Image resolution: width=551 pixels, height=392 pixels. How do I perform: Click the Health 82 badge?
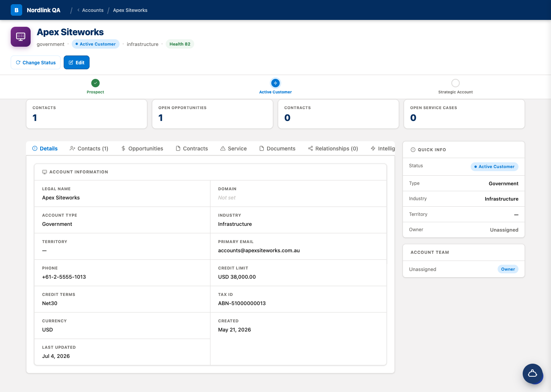click(x=180, y=44)
